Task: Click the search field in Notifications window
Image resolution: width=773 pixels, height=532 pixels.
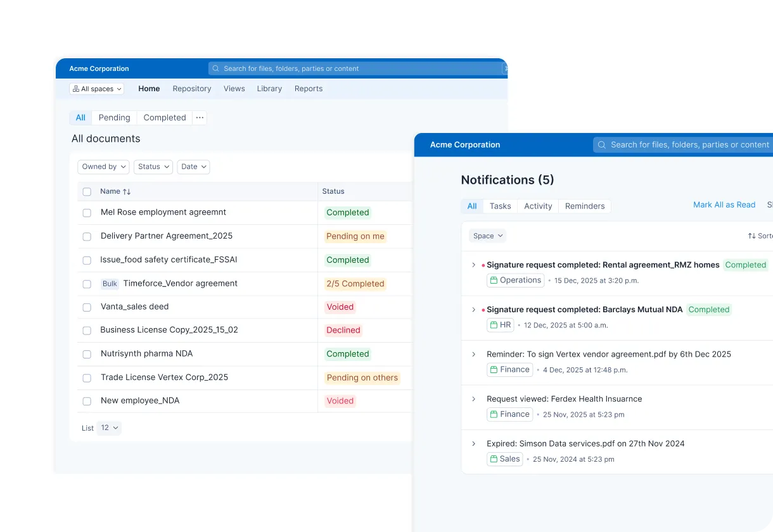Action: pos(683,145)
